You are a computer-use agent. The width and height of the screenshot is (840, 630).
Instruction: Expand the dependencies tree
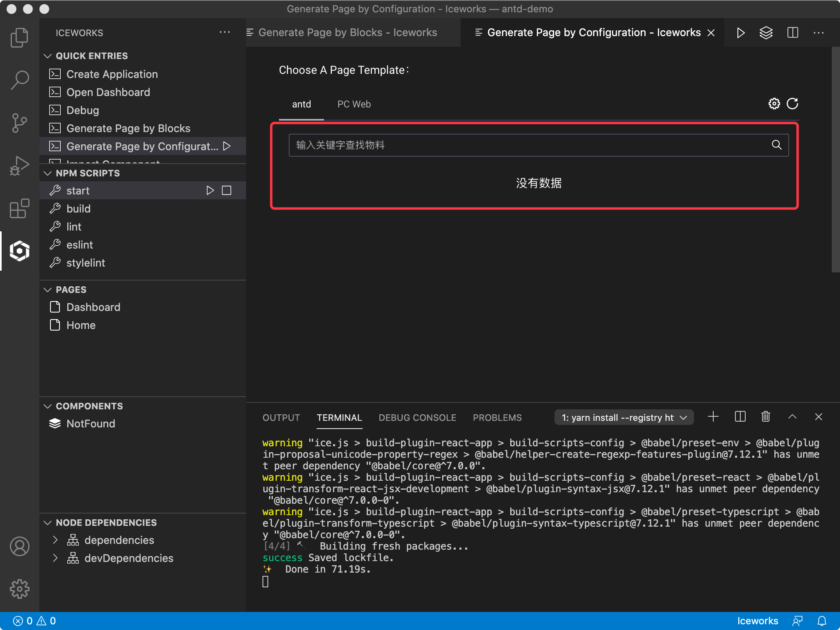56,540
